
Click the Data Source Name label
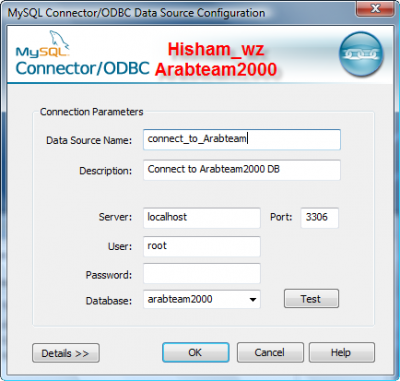click(x=89, y=140)
